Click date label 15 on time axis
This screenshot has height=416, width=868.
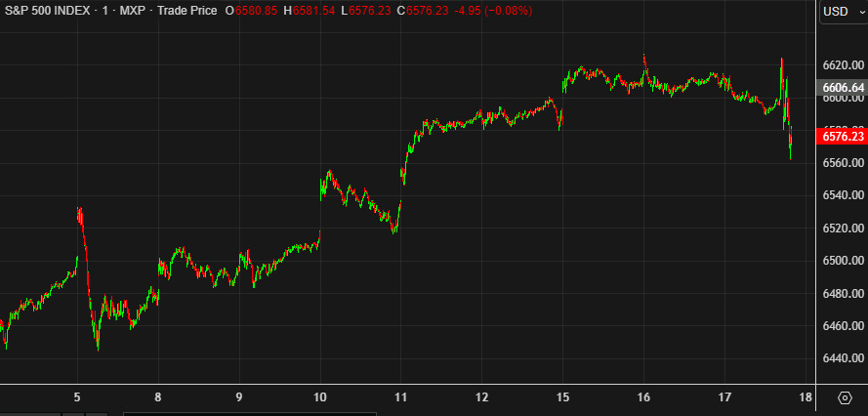pyautogui.click(x=563, y=397)
